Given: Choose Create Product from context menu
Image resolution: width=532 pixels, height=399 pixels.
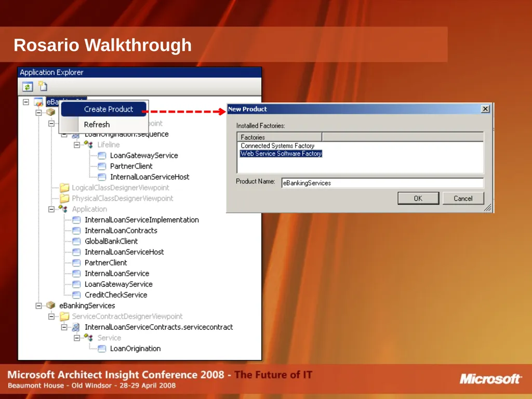Looking at the screenshot, I should [104, 109].
